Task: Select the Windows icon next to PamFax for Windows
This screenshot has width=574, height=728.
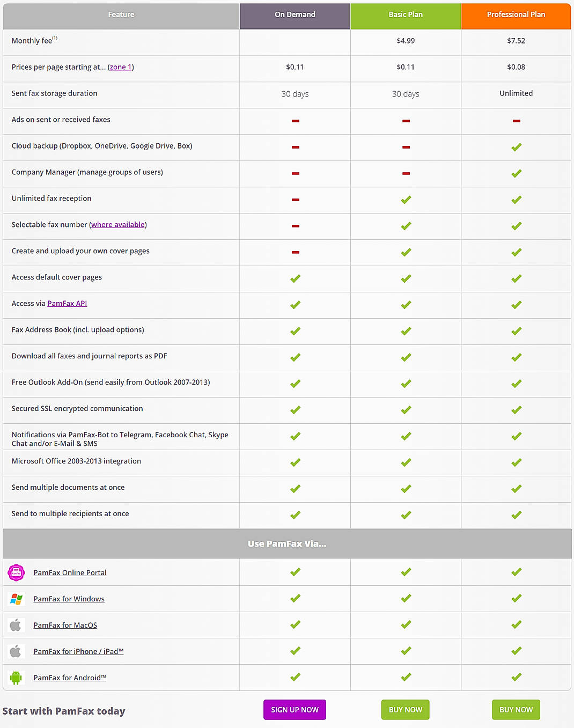Action: (x=16, y=598)
